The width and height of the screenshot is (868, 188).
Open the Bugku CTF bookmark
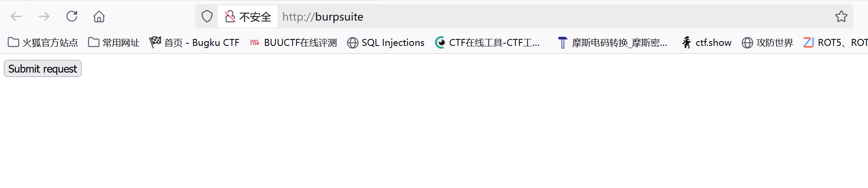pos(195,42)
